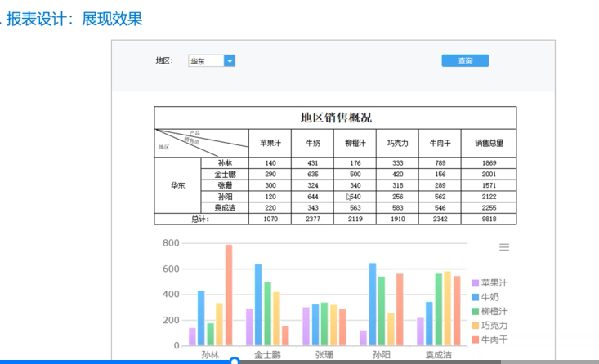Click 金士鹏's blue 牛奶 bar in chart

point(258,305)
